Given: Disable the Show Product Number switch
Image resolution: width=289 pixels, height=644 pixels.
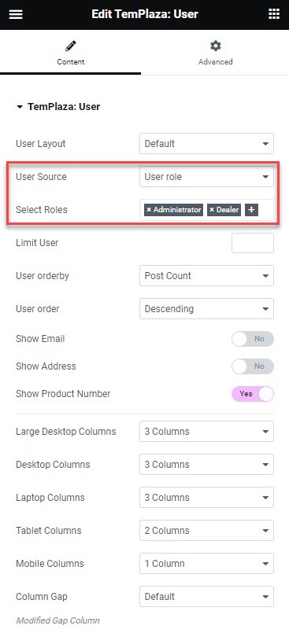Looking at the screenshot, I should pyautogui.click(x=253, y=394).
